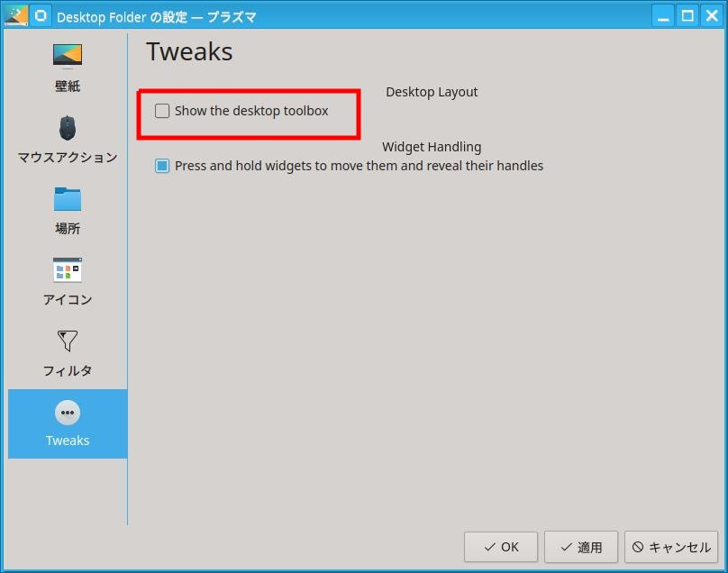Screen dimensions: 728x573
Task: Open the 壁紙 wallpaper monitor icon
Action: (x=68, y=56)
